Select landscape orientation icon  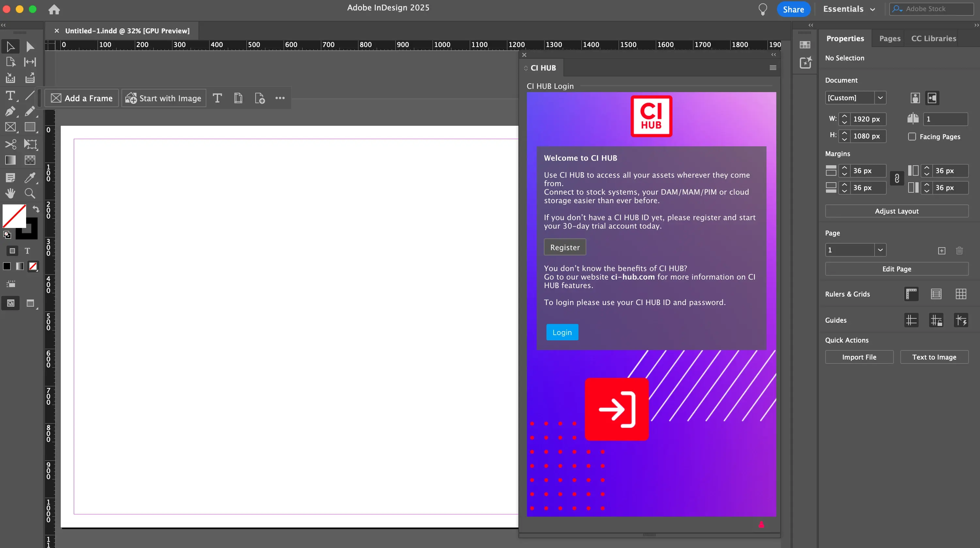[x=932, y=98]
